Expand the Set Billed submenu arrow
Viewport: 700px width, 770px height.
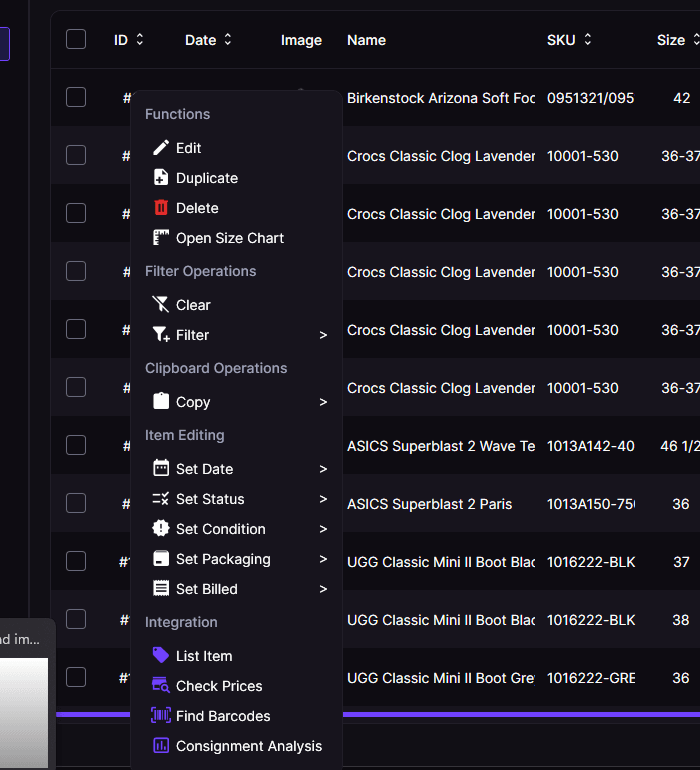point(323,589)
